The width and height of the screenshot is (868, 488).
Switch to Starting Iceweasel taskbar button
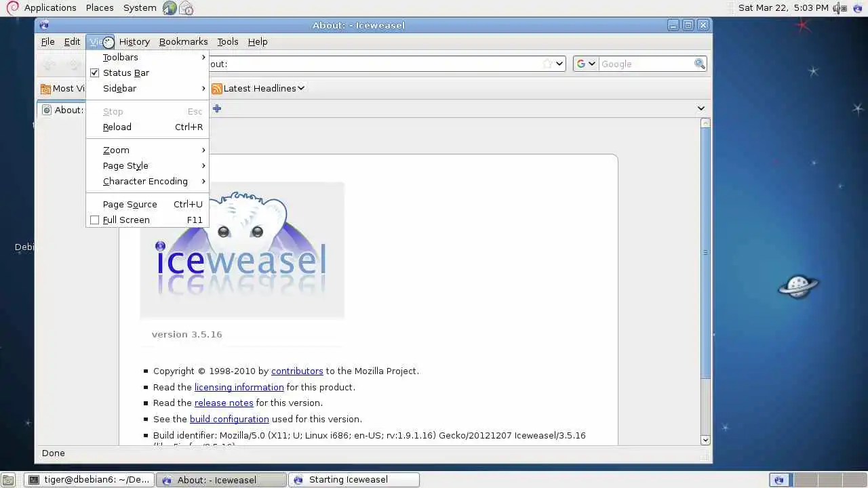pyautogui.click(x=353, y=480)
